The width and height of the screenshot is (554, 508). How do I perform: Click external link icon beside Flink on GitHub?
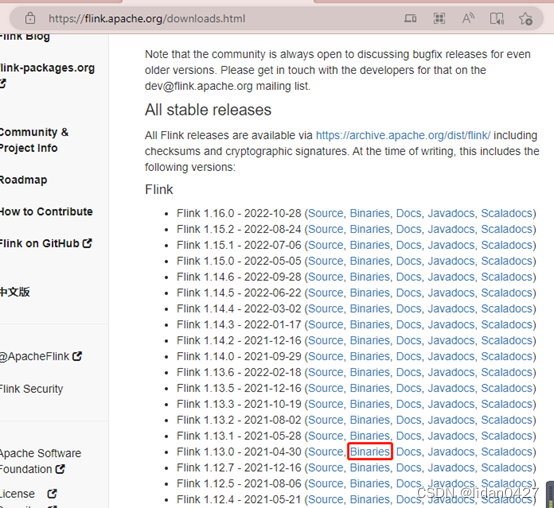coord(87,243)
